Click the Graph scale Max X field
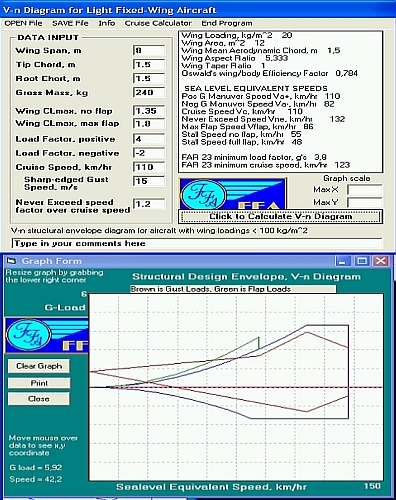 364,190
